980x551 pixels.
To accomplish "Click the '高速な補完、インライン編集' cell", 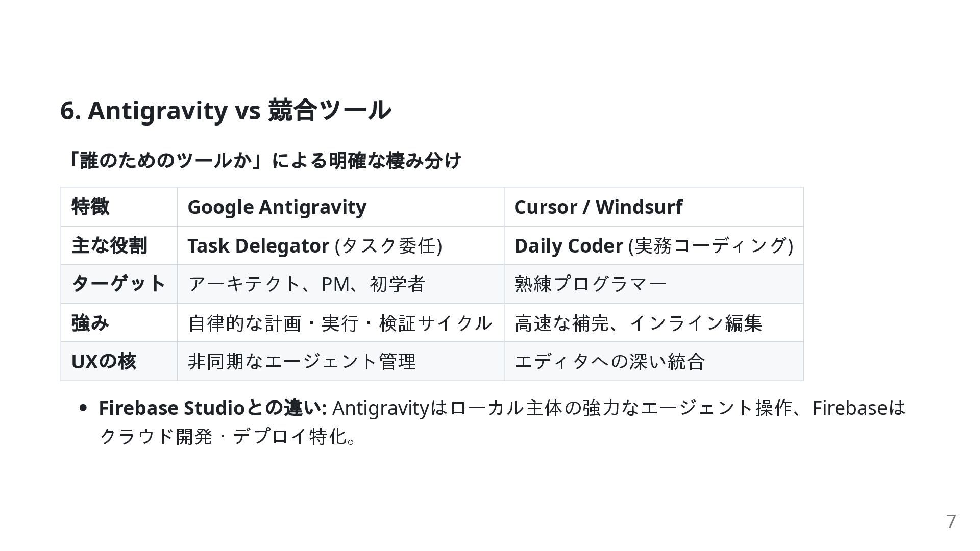I will [x=638, y=323].
